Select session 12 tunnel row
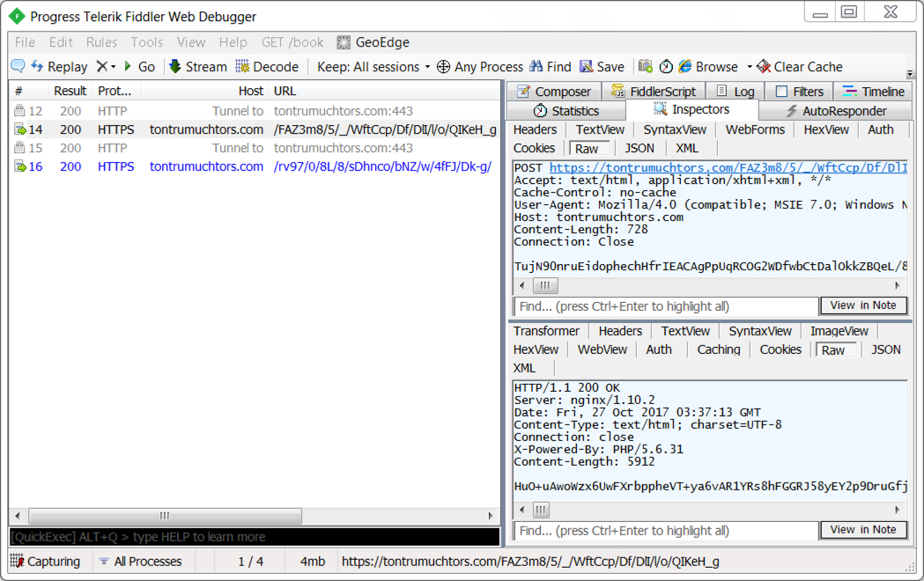924x581 pixels. click(255, 111)
